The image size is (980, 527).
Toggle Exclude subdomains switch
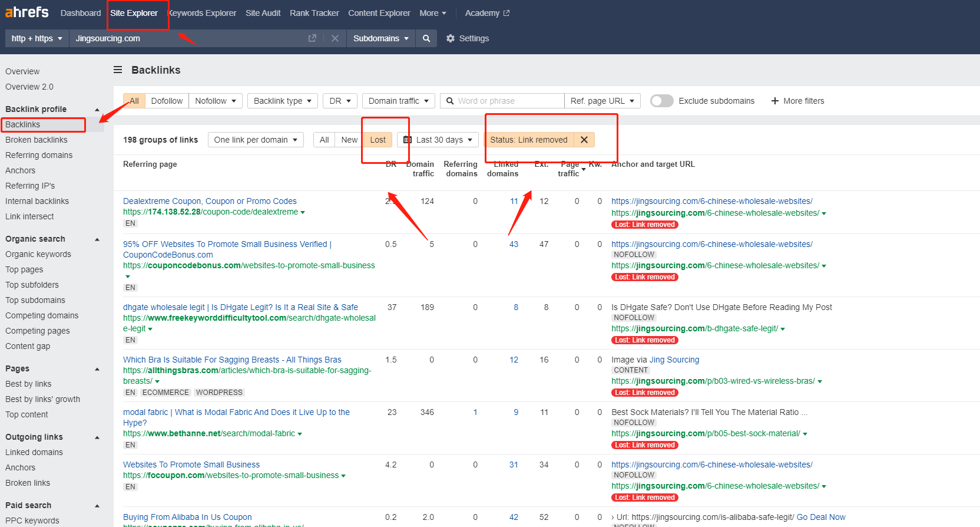click(x=661, y=101)
